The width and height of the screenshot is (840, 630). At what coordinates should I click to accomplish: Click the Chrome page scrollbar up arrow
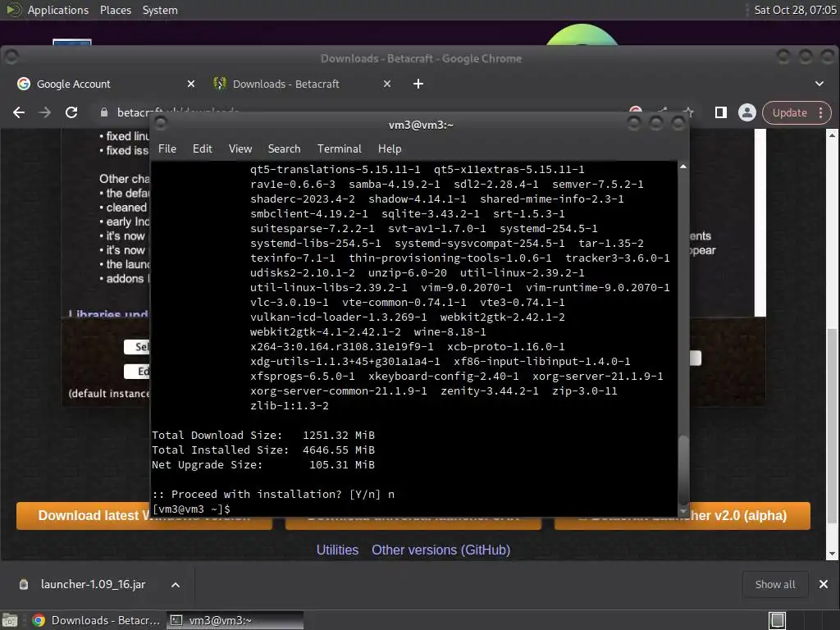[832, 135]
